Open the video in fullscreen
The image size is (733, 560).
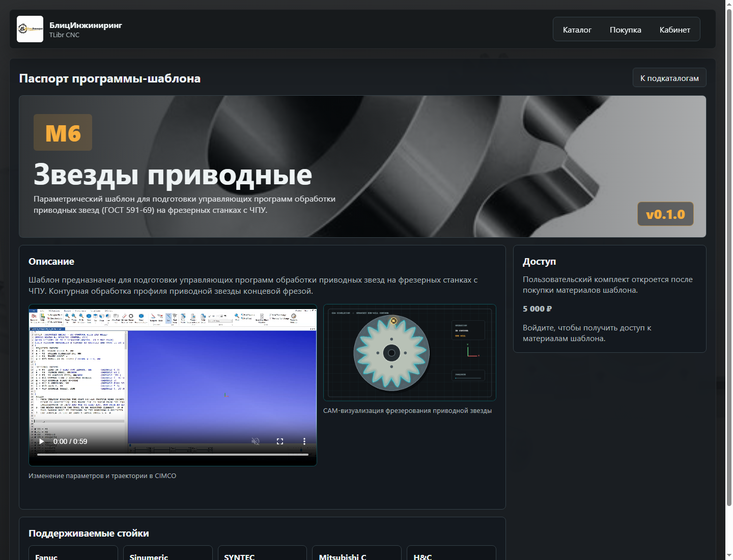click(x=280, y=441)
